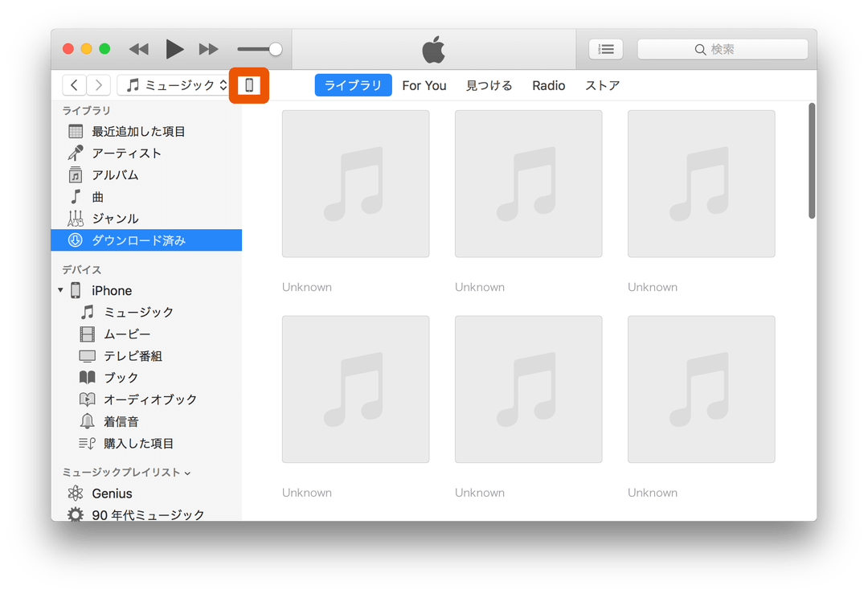Collapse the ミュージックプレイリスト section
868x594 pixels.
[187, 473]
